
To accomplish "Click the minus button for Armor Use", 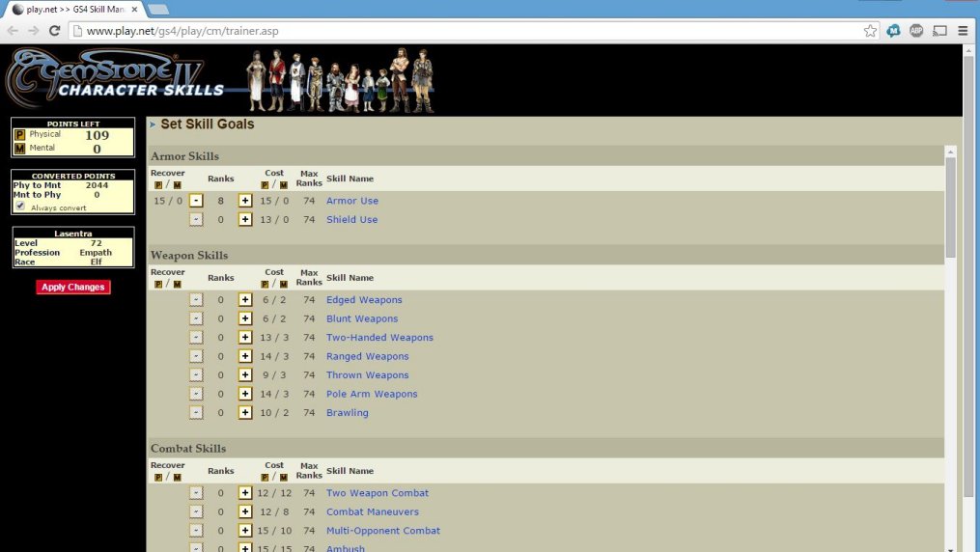I will (x=196, y=201).
